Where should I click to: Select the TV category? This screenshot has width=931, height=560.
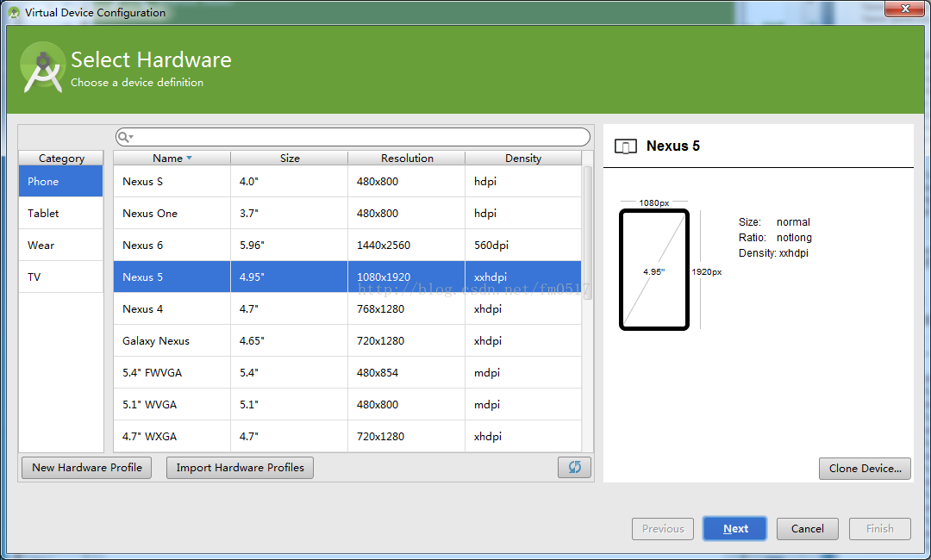(x=60, y=277)
